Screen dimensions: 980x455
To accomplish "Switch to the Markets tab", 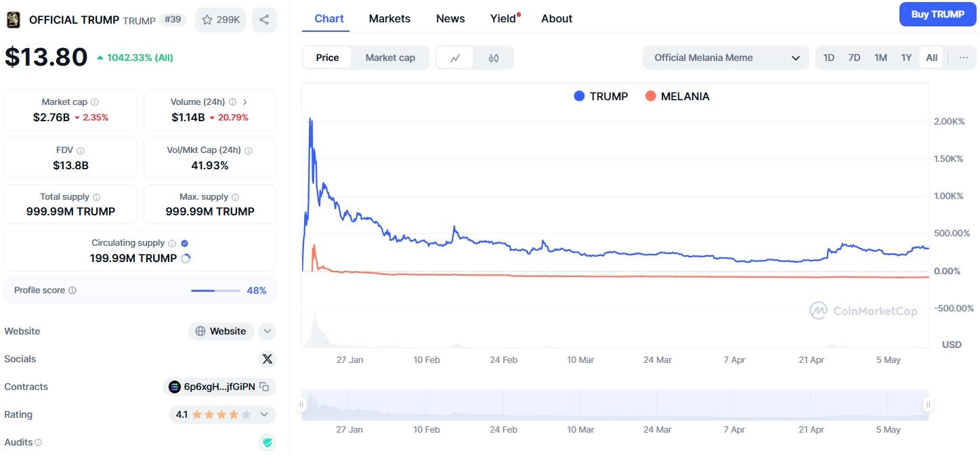I will [x=389, y=18].
